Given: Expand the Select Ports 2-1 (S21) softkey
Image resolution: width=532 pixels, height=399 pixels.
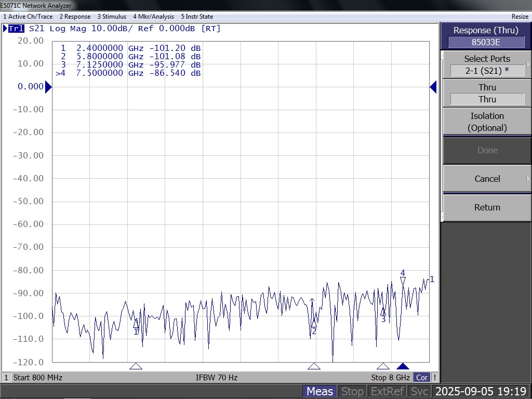Looking at the screenshot, I should pos(487,64).
